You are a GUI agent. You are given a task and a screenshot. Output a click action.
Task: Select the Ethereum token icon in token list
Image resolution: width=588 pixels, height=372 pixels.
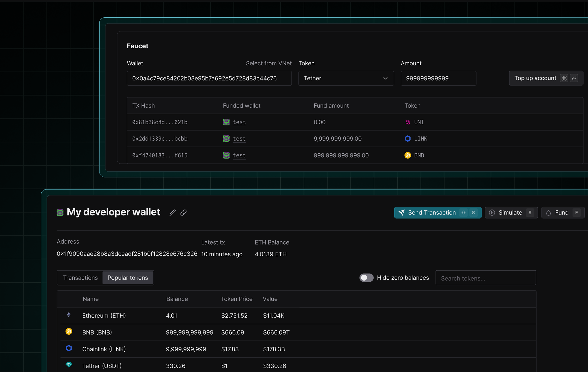(x=69, y=315)
